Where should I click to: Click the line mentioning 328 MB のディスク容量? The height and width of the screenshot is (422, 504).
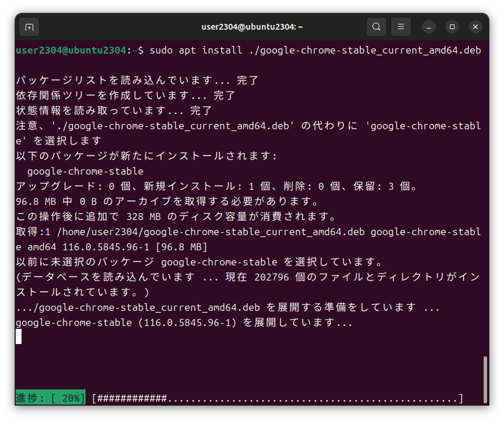[x=176, y=217]
